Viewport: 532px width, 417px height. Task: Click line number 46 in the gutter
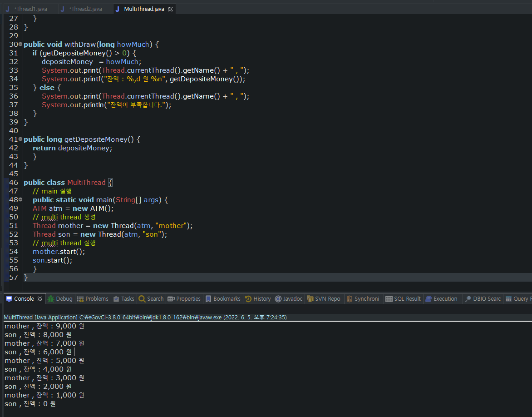click(14, 182)
